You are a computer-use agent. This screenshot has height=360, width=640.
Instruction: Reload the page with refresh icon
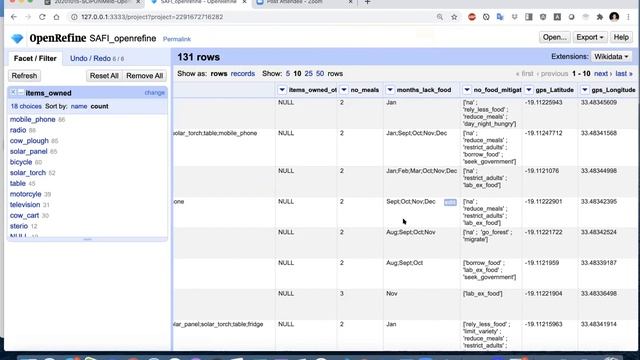tap(42, 17)
